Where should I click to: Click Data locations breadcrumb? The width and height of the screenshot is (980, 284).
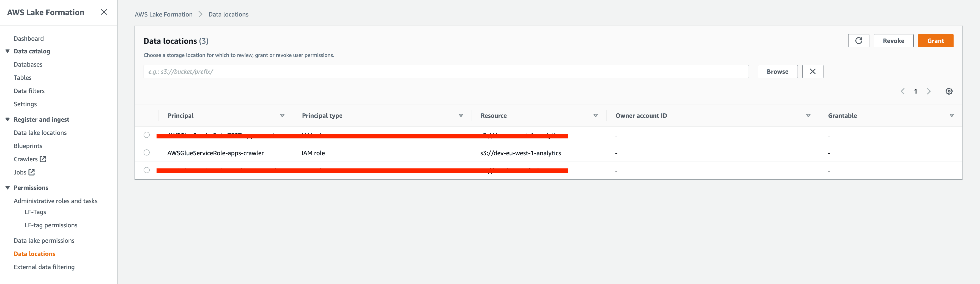(228, 15)
